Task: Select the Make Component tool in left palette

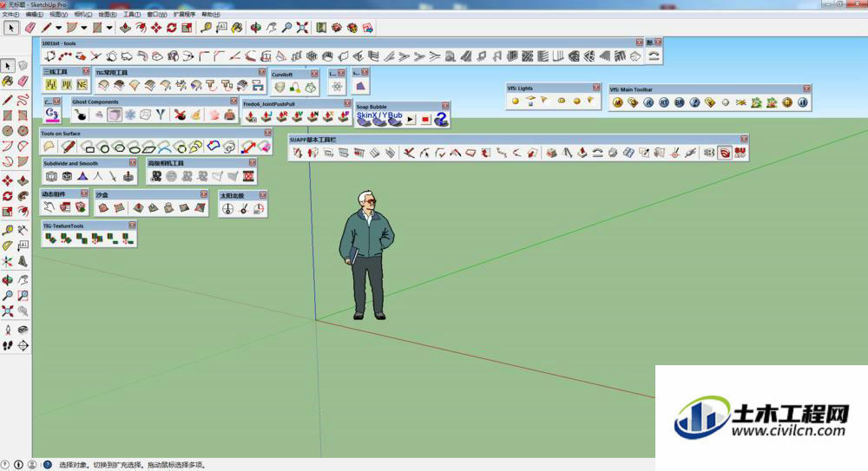Action: click(x=23, y=66)
